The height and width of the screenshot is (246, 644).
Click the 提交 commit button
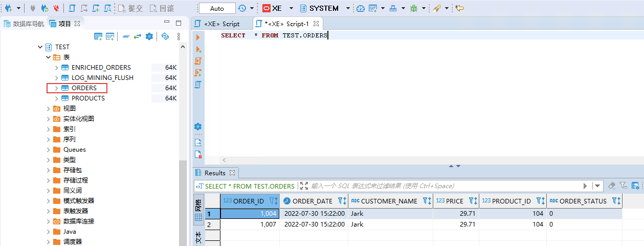pos(130,8)
